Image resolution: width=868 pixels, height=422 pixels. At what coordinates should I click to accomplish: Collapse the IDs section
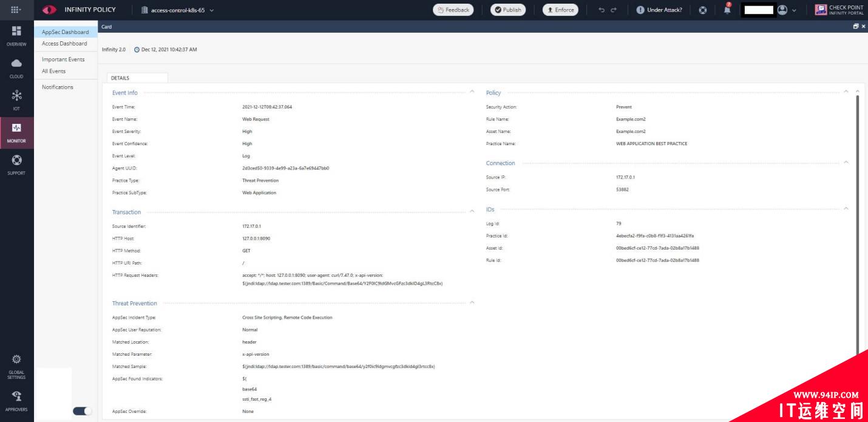pyautogui.click(x=846, y=208)
